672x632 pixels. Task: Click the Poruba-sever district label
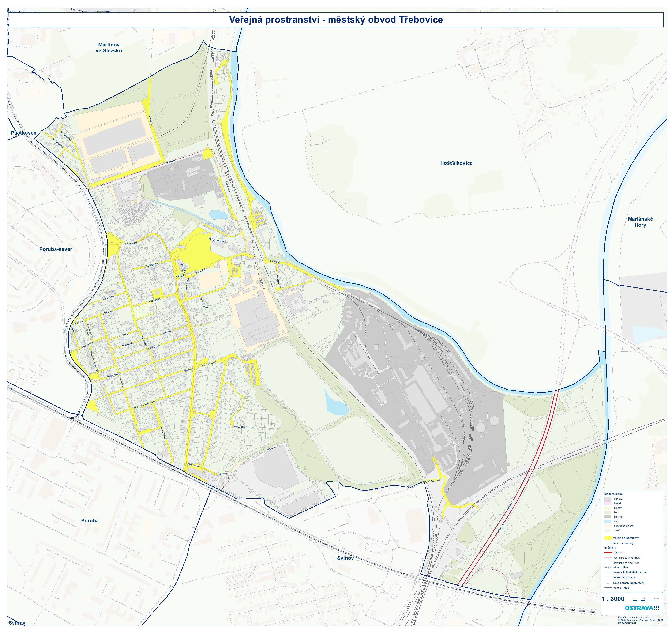(55, 249)
